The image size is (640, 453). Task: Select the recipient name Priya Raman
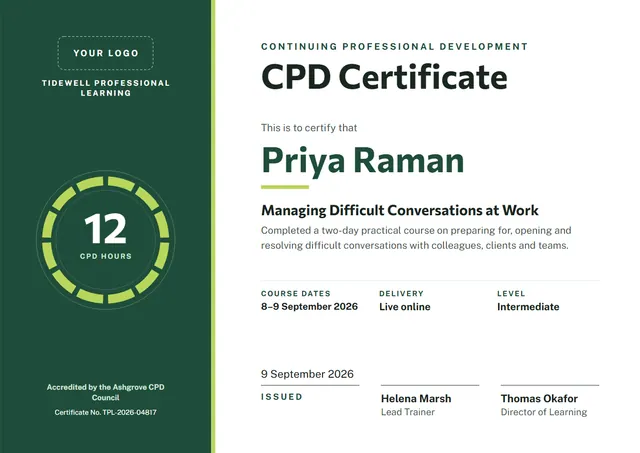click(x=362, y=161)
